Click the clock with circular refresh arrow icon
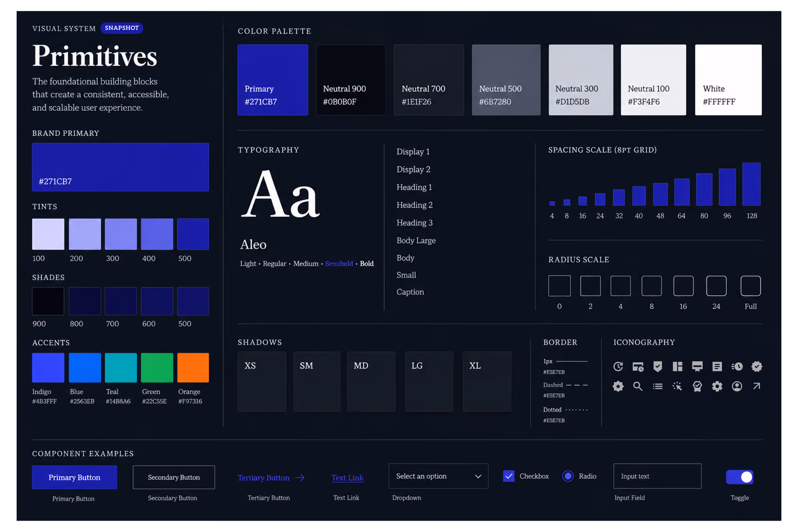Viewport: 798px width, 532px height. (x=618, y=366)
